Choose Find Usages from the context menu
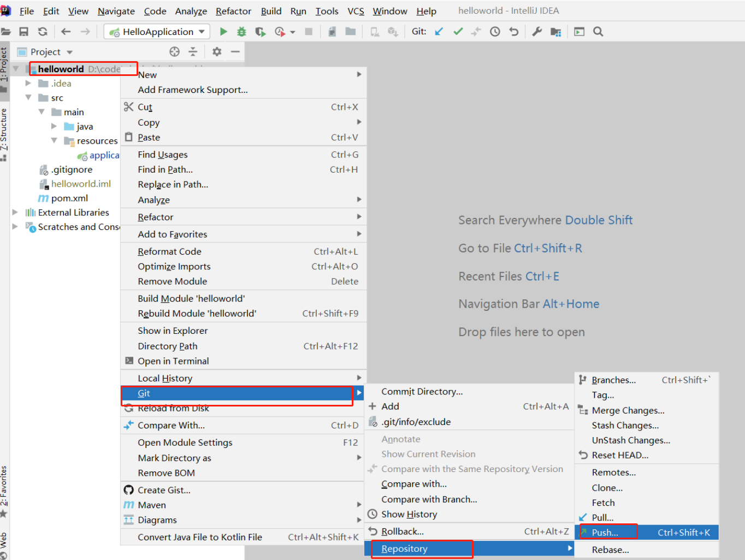The width and height of the screenshot is (745, 560). pos(243,155)
